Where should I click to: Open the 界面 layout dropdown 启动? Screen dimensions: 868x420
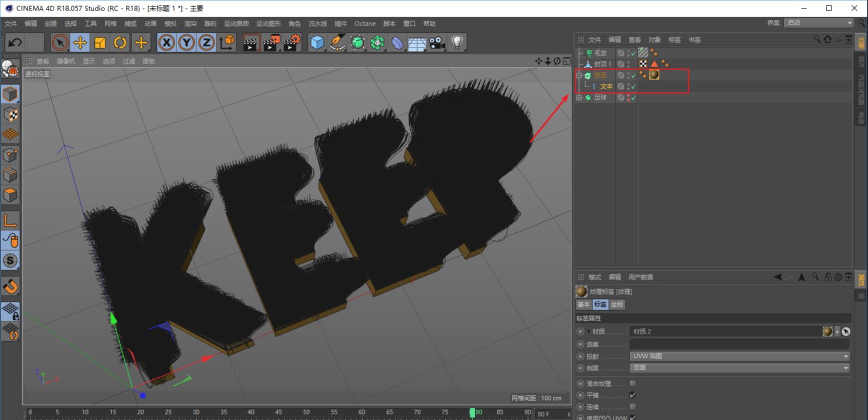click(819, 23)
